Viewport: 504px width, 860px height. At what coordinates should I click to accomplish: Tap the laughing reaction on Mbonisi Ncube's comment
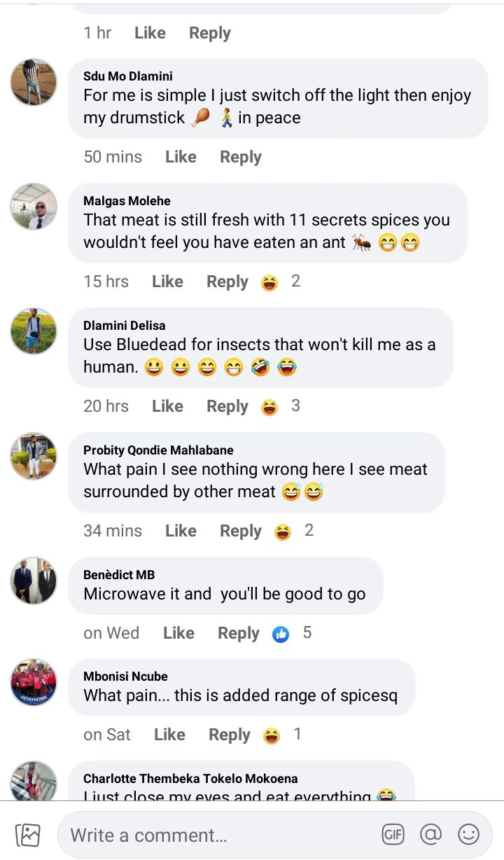[x=271, y=735]
